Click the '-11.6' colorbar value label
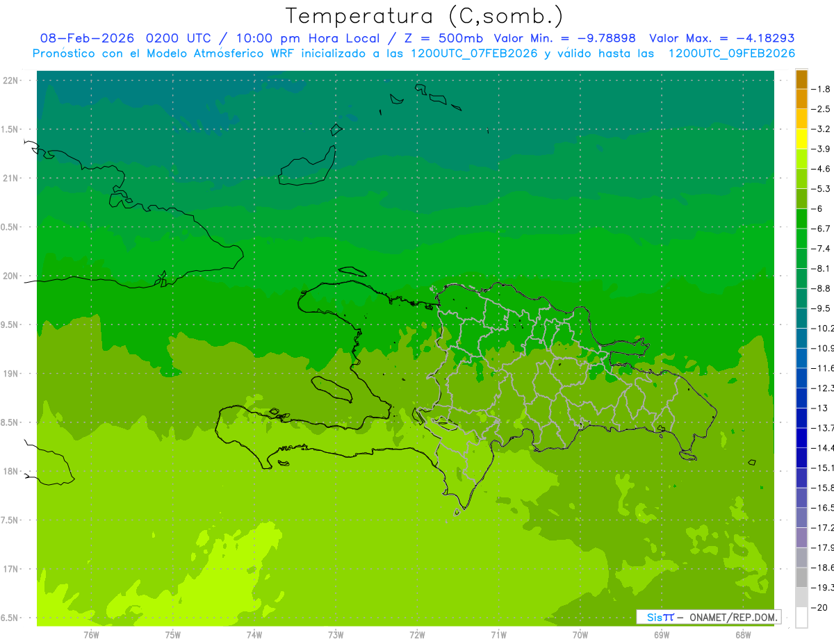This screenshot has height=644, width=834. point(823,368)
